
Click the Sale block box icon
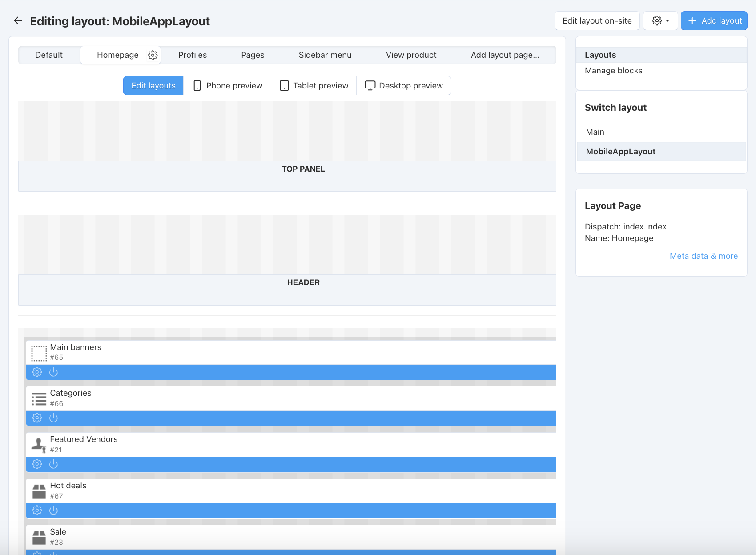click(39, 538)
